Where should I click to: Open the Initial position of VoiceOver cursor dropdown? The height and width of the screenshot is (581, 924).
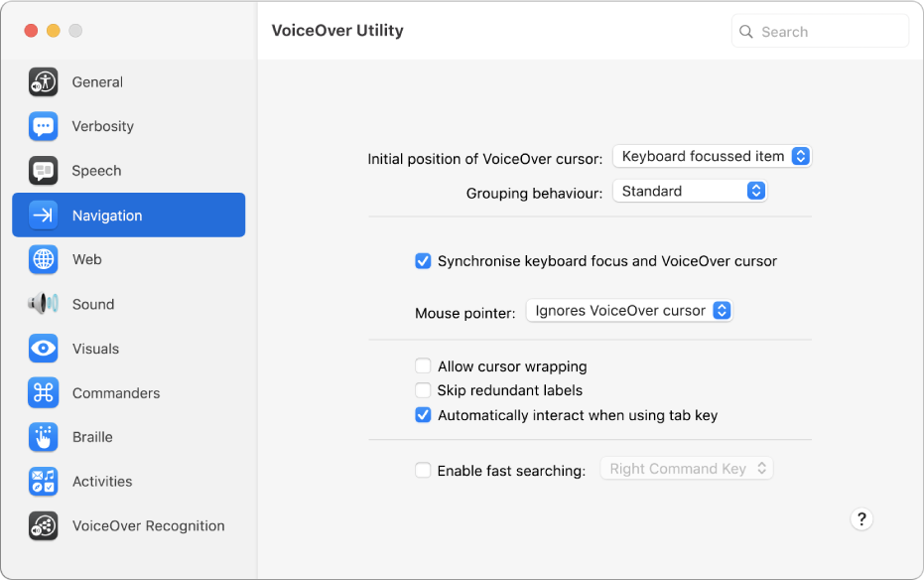click(712, 156)
